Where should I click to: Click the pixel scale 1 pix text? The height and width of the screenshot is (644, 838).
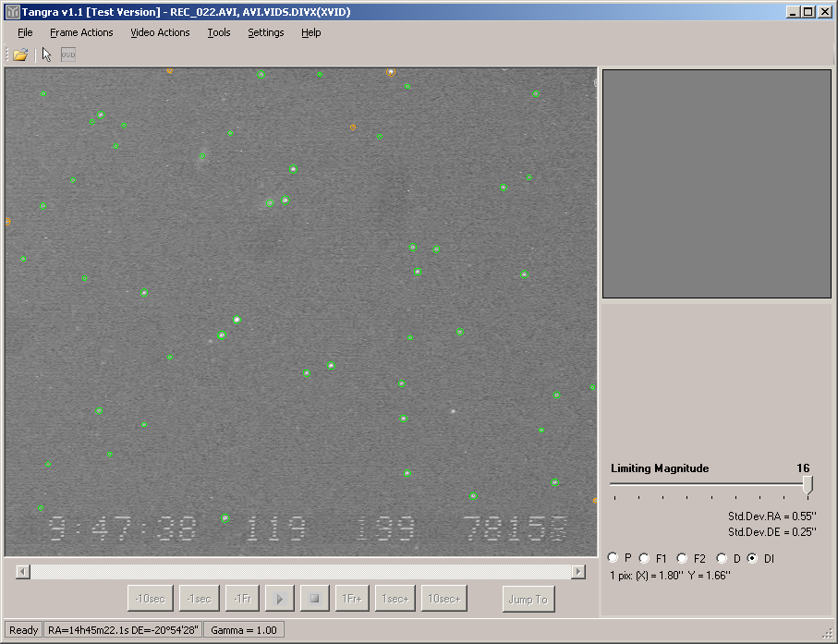(670, 576)
